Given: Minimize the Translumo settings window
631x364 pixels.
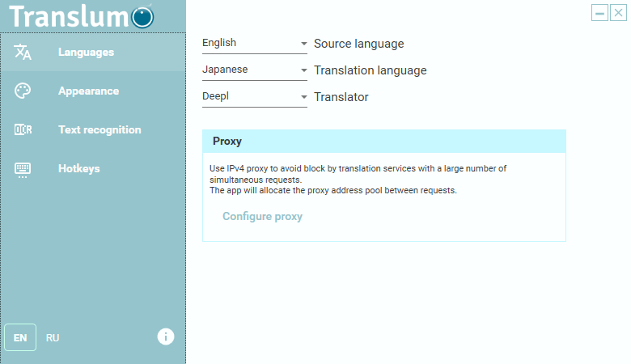Looking at the screenshot, I should coord(599,13).
